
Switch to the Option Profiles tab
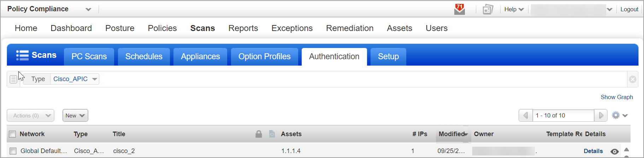point(264,56)
